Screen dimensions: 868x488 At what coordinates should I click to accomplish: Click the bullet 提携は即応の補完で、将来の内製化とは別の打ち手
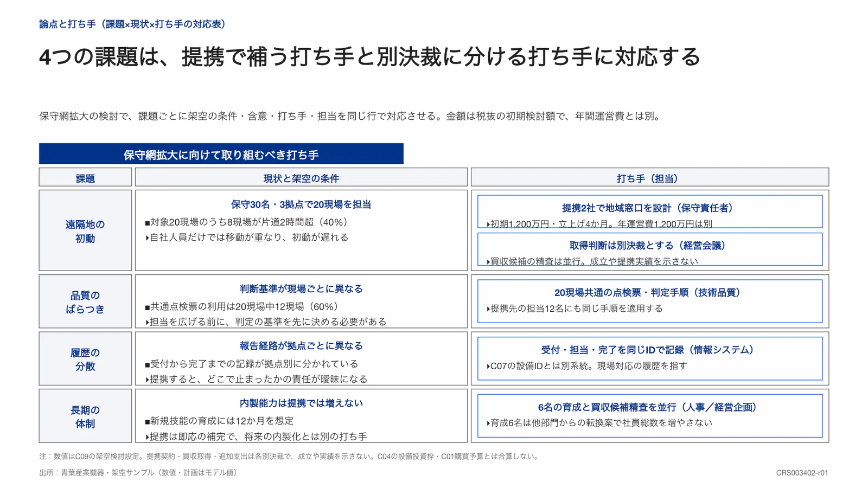pyautogui.click(x=256, y=436)
